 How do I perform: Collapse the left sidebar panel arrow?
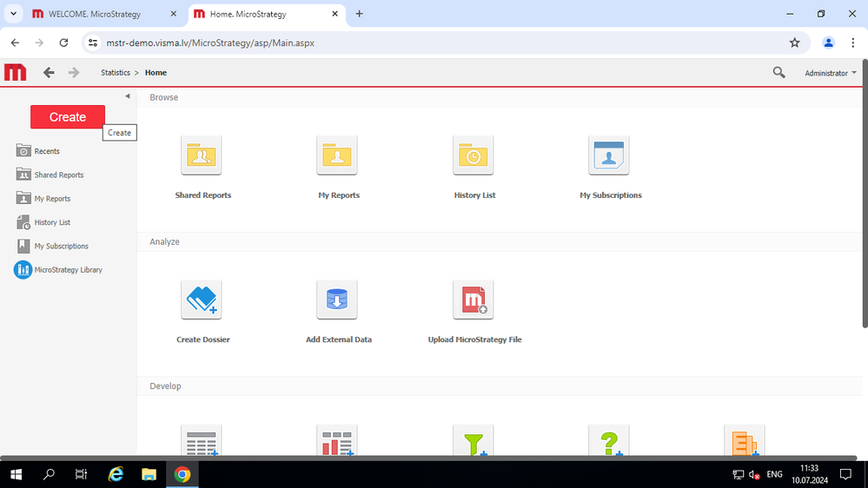[128, 96]
